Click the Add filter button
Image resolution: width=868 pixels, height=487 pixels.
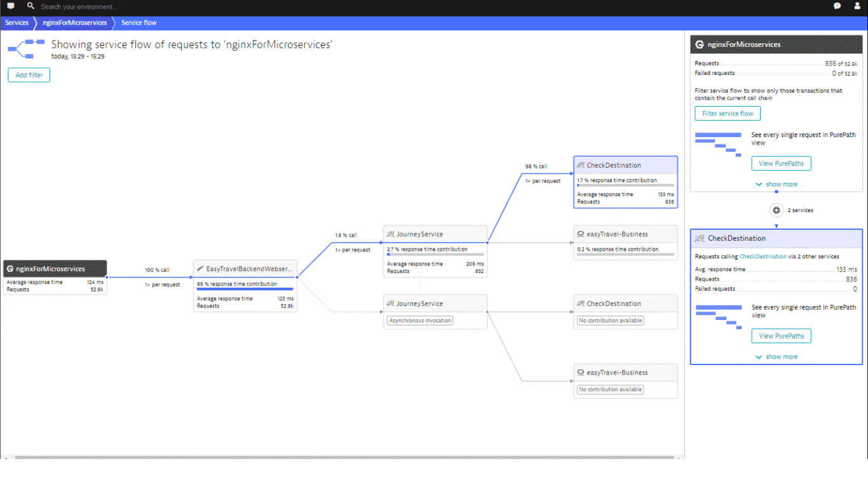coord(29,74)
